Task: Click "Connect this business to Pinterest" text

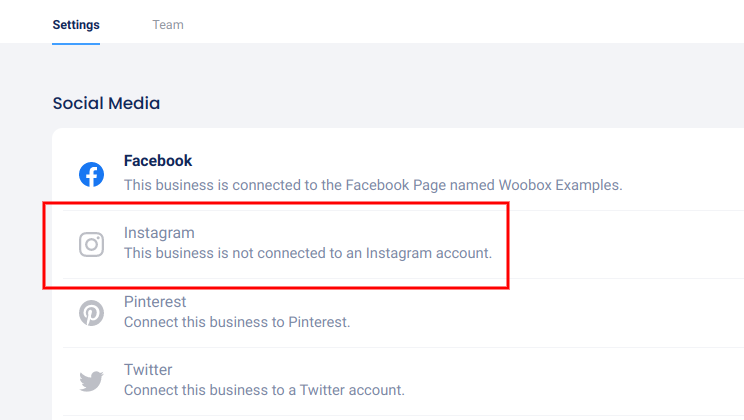Action: click(x=237, y=322)
